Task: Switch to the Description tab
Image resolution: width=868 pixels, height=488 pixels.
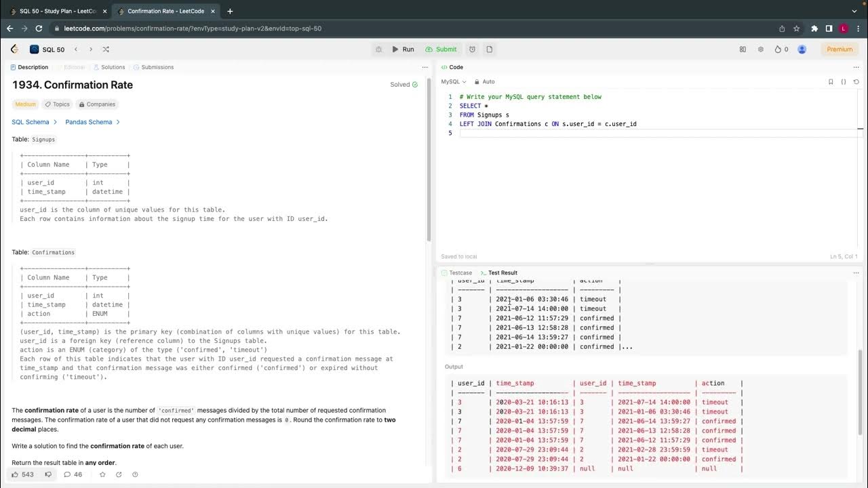Action: (29, 67)
